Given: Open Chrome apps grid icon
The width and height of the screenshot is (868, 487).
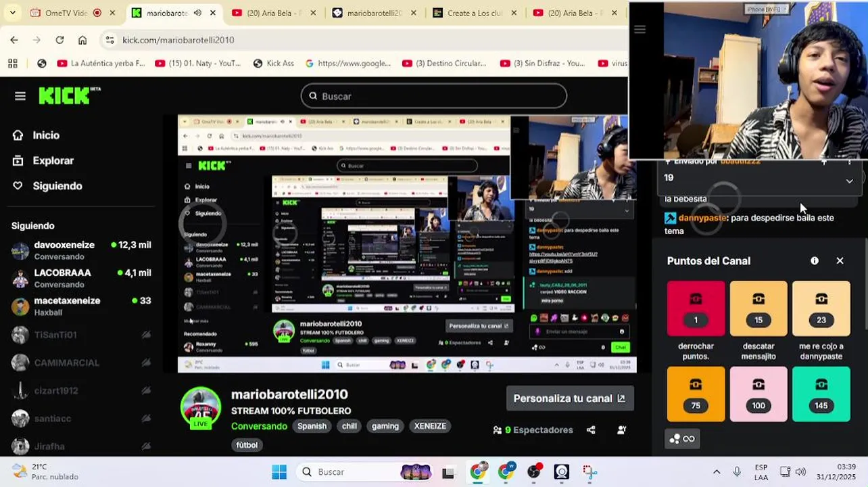Looking at the screenshot, I should pyautogui.click(x=13, y=64).
